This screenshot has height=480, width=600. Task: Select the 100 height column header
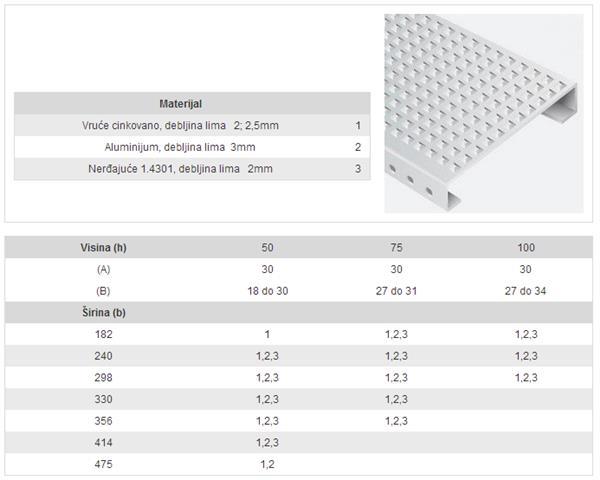pos(526,248)
